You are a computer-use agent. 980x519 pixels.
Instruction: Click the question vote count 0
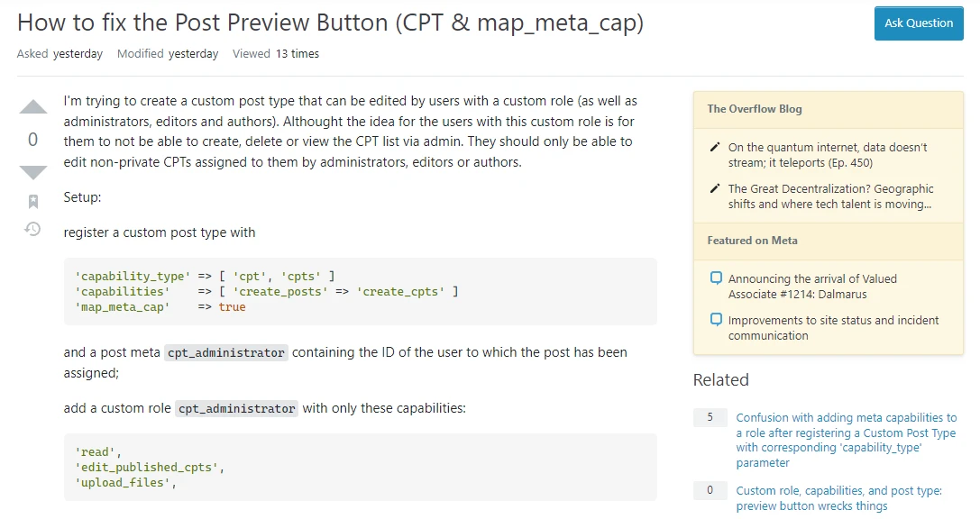point(33,140)
